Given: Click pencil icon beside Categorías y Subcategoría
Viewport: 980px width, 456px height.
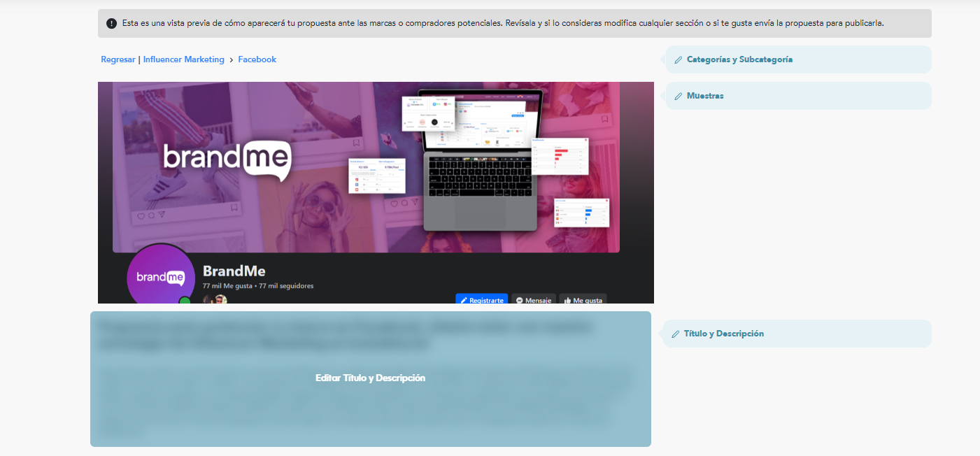Looking at the screenshot, I should coord(678,60).
